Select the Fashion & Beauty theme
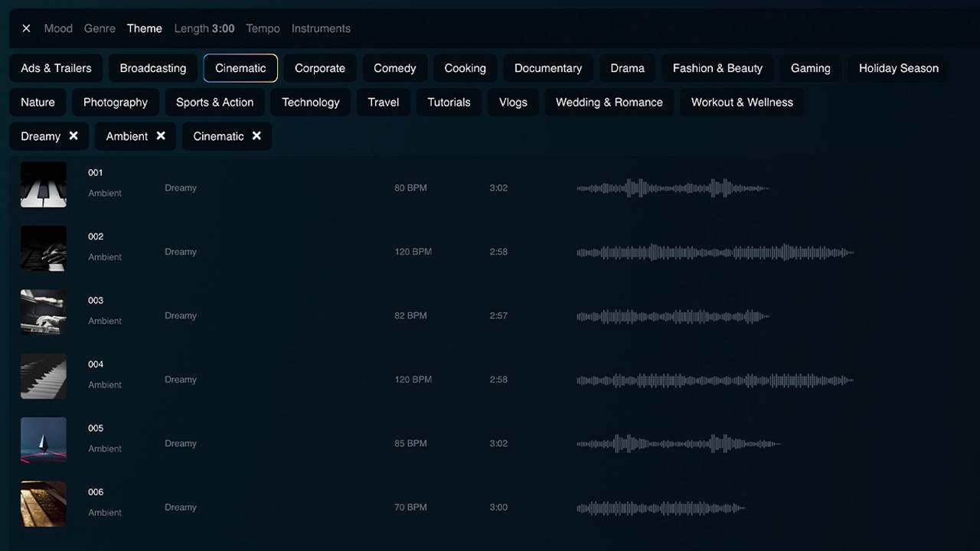Image resolution: width=980 pixels, height=551 pixels. (x=718, y=68)
